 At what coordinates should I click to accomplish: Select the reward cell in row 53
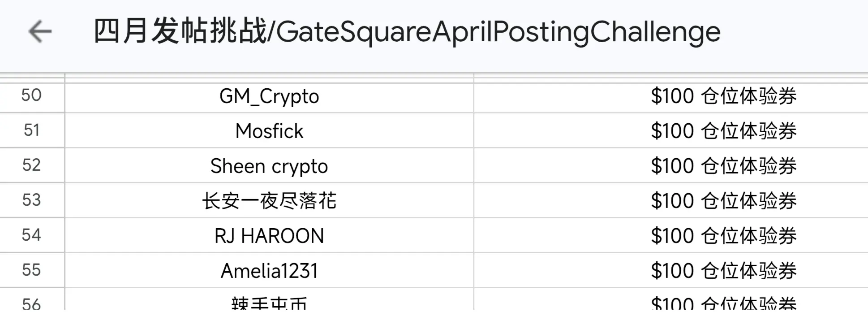671,200
